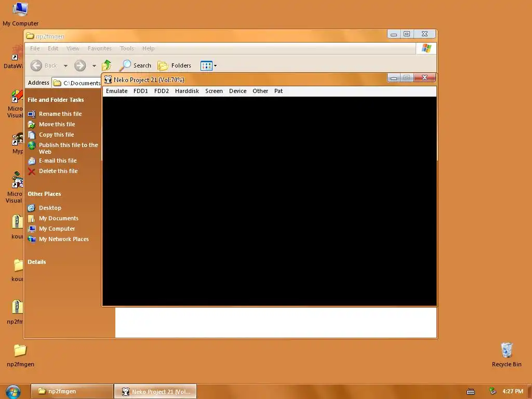
Task: Open the FDD2 menu
Action: pos(162,91)
